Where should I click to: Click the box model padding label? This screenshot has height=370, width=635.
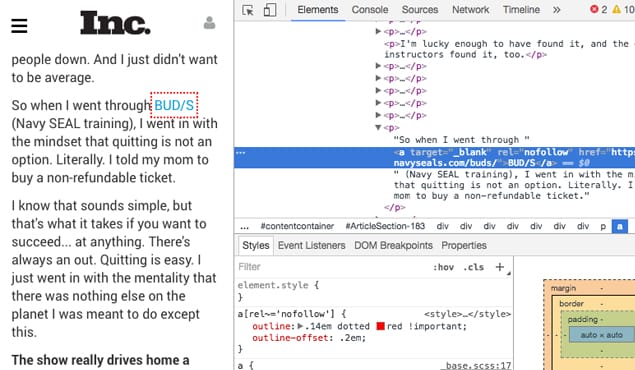coord(582,319)
